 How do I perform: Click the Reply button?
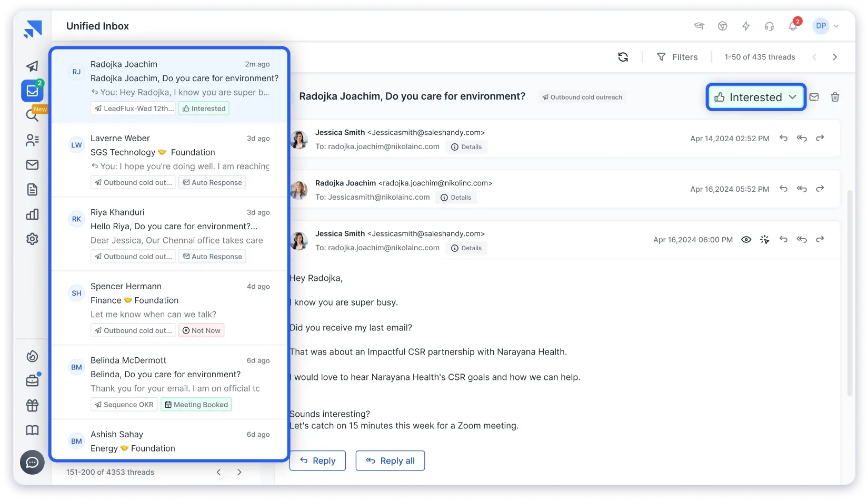[317, 460]
